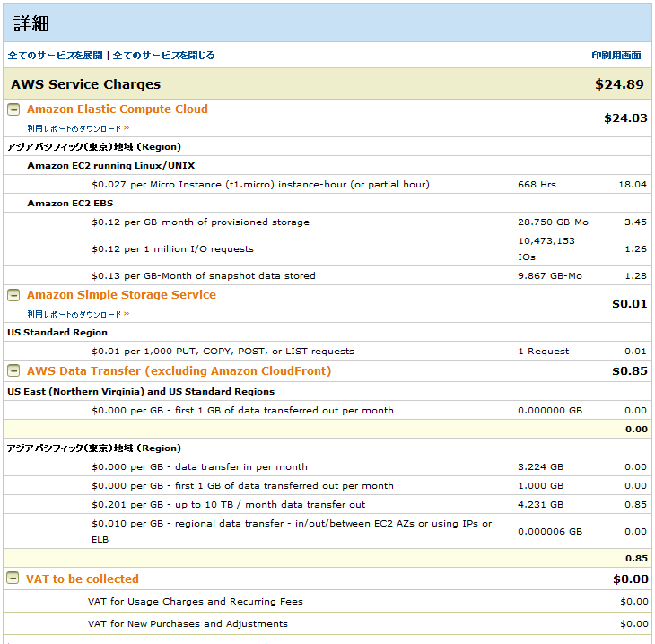Click 全てのサービスを展開 link
The image size is (655, 644).
[x=55, y=55]
